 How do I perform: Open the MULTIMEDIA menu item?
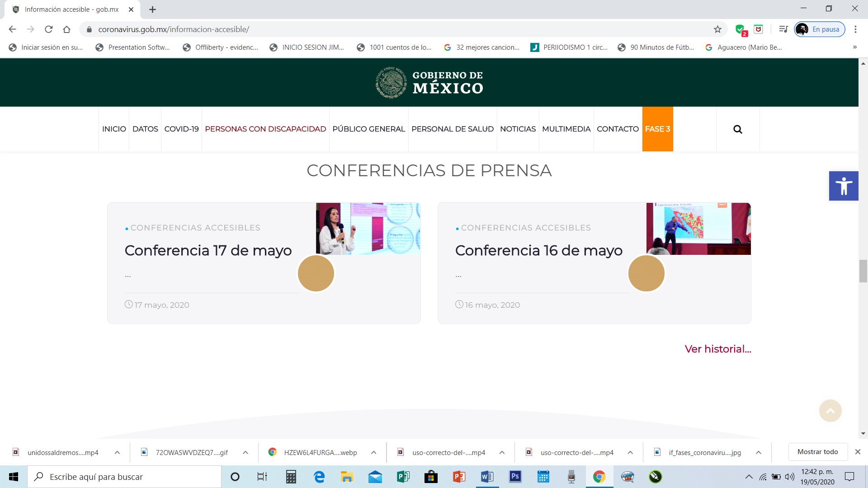[566, 129]
